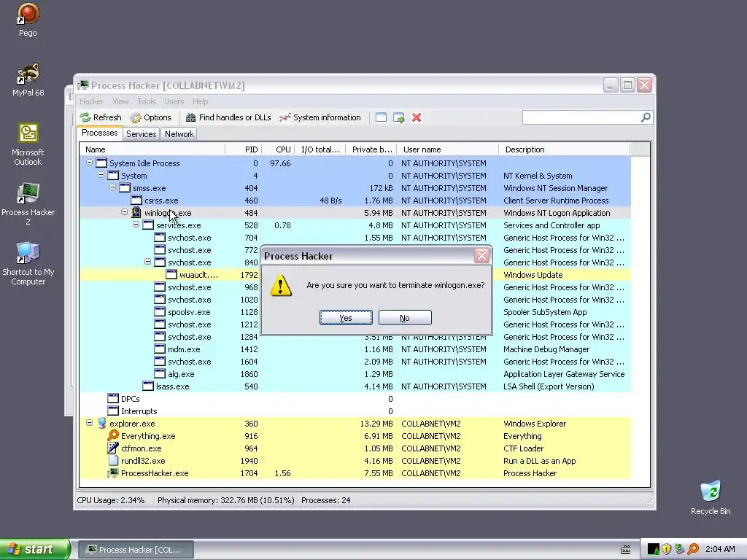
Task: Click the warning icon in the dialog
Action: (x=281, y=285)
